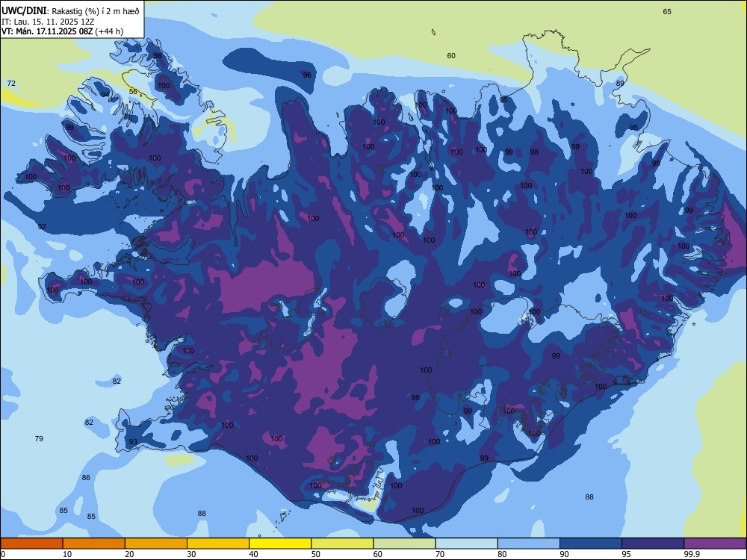Click the humidity value 72 over the sea
Image resolution: width=747 pixels, height=560 pixels.
click(x=11, y=84)
